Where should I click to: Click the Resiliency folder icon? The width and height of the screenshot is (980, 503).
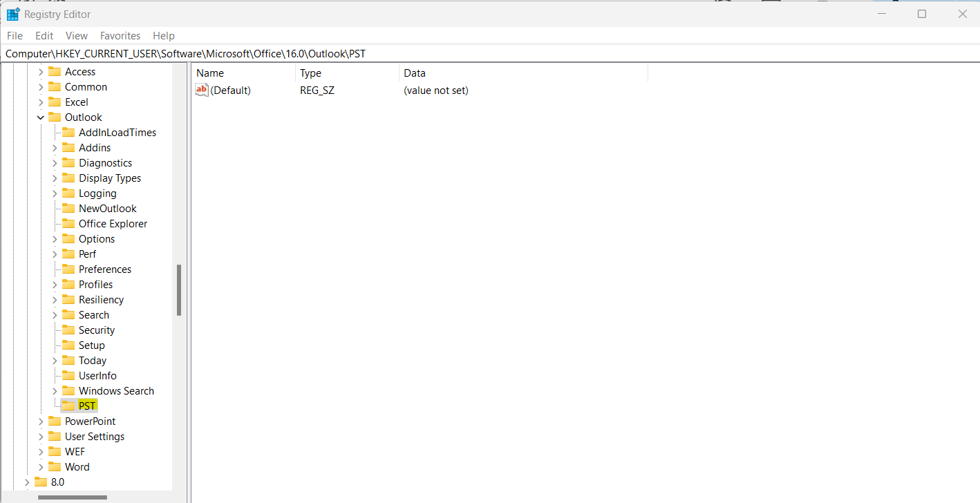68,299
